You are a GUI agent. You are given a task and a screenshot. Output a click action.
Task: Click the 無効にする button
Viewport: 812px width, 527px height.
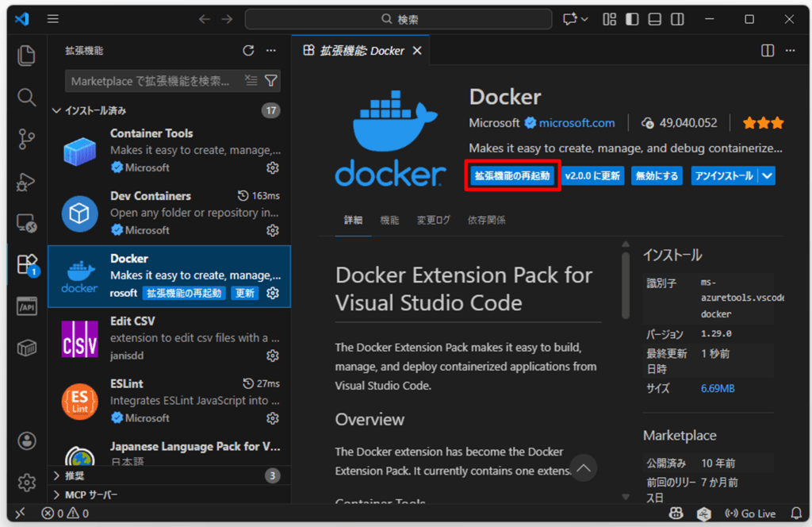[x=657, y=174]
